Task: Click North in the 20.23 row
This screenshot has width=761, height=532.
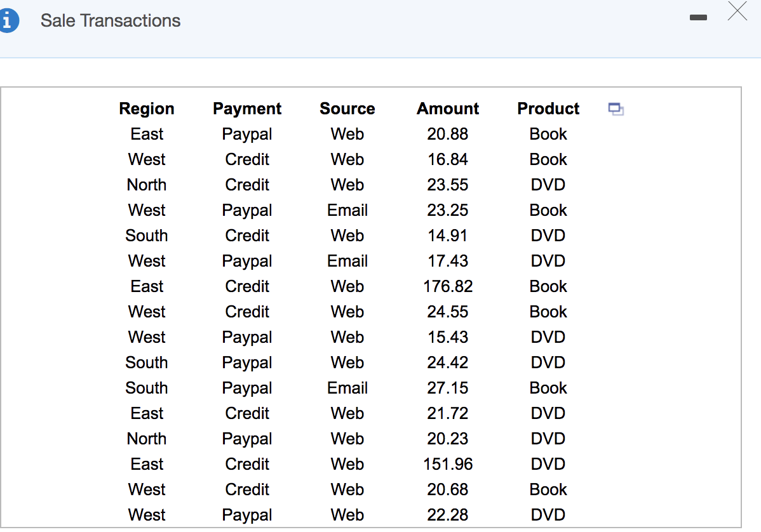Action: 147,439
